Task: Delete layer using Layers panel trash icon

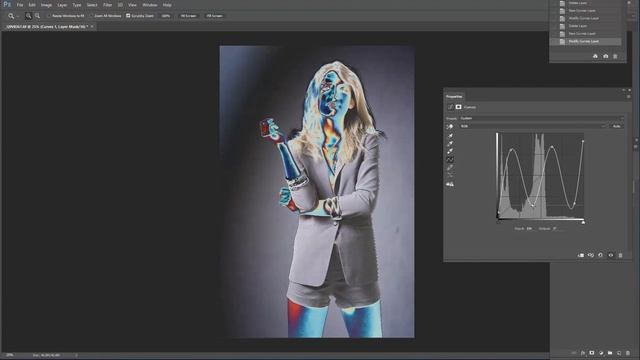Action: pyautogui.click(x=628, y=353)
